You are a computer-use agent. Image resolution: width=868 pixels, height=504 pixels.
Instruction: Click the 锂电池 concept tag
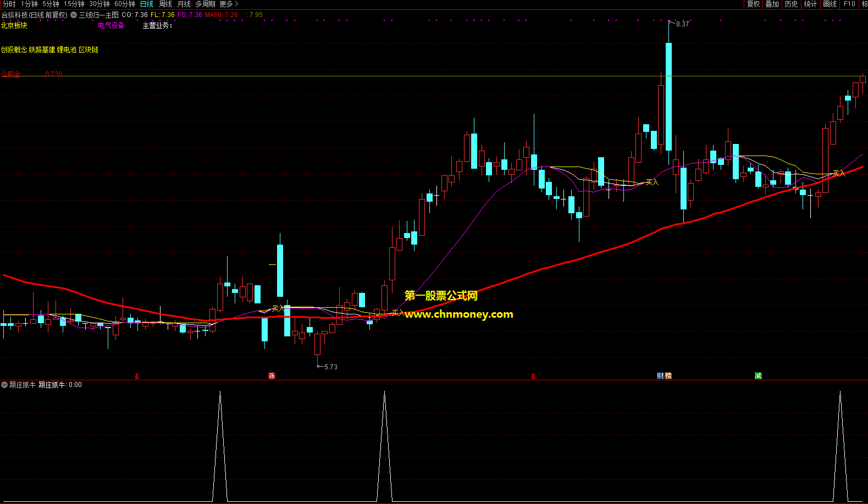click(x=67, y=49)
